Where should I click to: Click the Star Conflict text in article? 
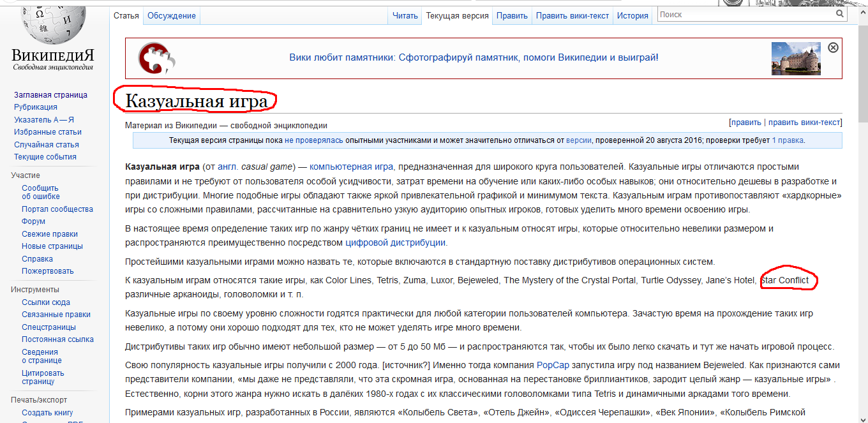coord(784,281)
